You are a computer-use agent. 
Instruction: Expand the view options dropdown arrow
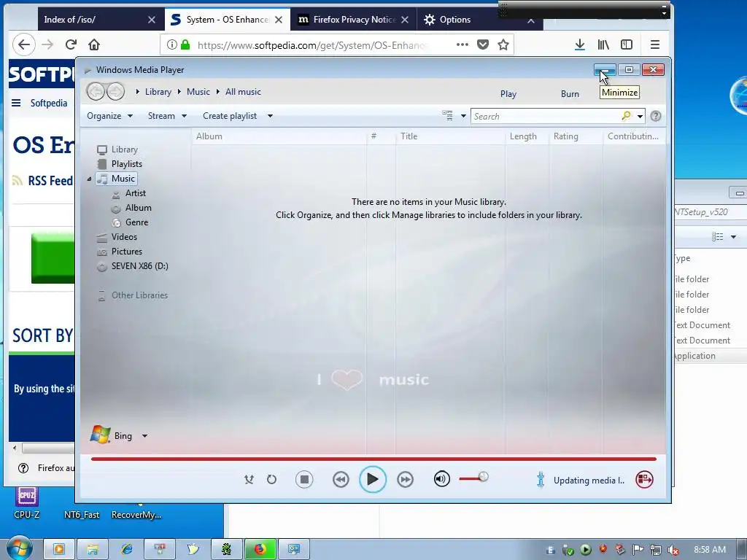463,116
